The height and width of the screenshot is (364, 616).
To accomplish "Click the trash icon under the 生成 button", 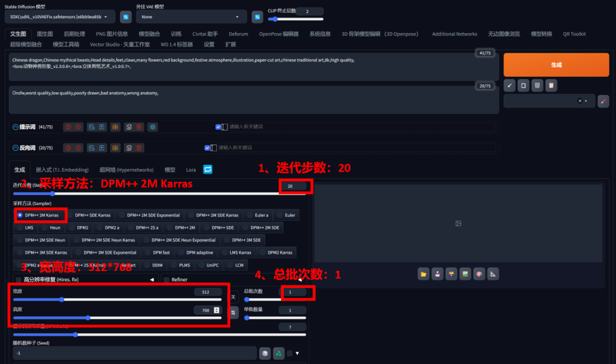I will point(537,85).
